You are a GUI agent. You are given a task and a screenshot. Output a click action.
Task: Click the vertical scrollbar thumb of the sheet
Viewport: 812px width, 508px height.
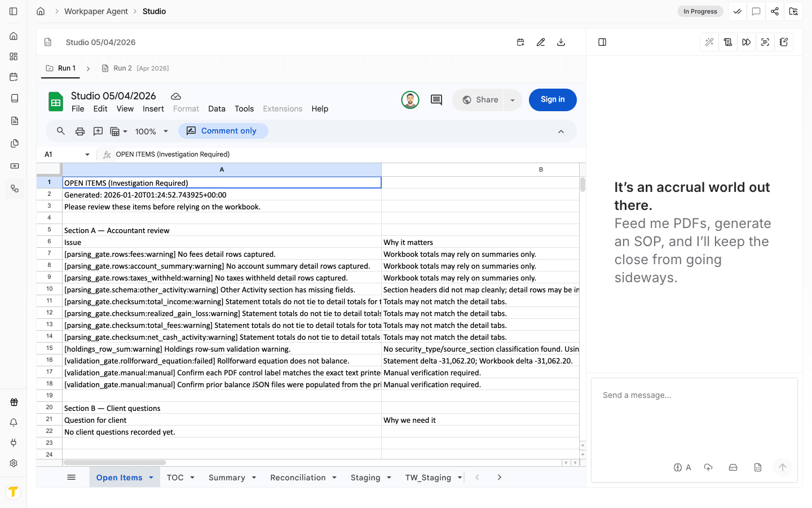(582, 185)
